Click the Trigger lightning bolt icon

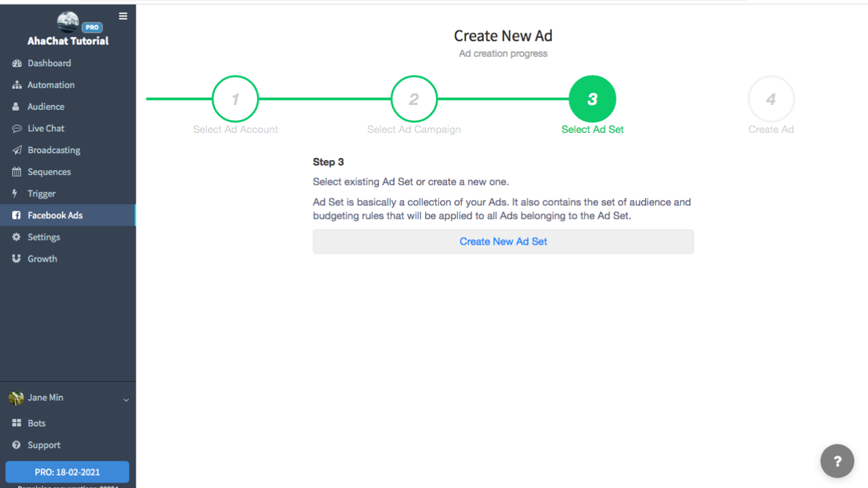click(15, 193)
